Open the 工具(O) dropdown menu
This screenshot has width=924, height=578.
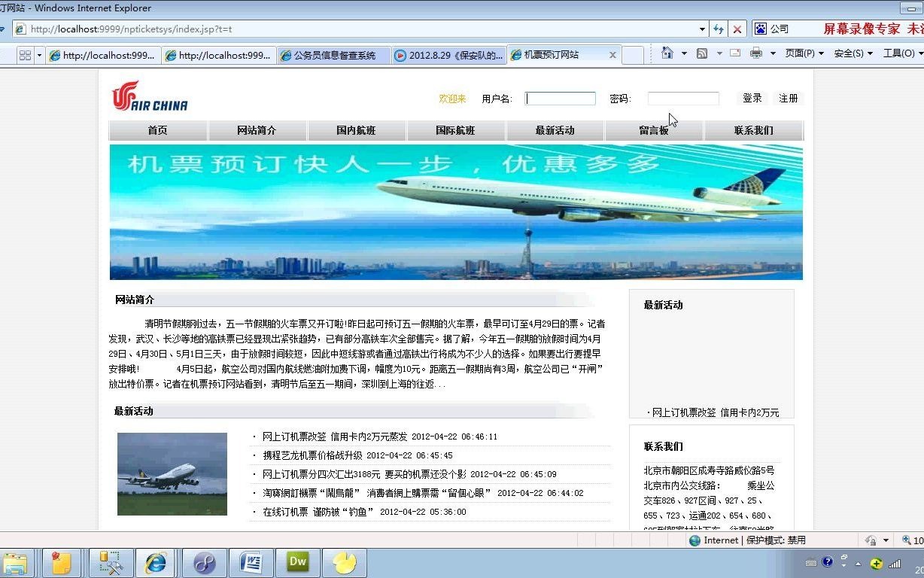[x=900, y=53]
